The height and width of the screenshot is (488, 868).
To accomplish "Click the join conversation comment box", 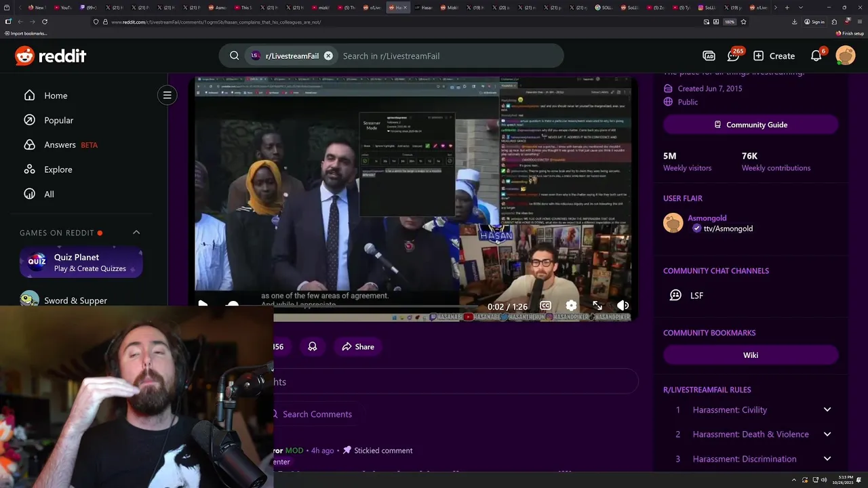I will pos(456,382).
